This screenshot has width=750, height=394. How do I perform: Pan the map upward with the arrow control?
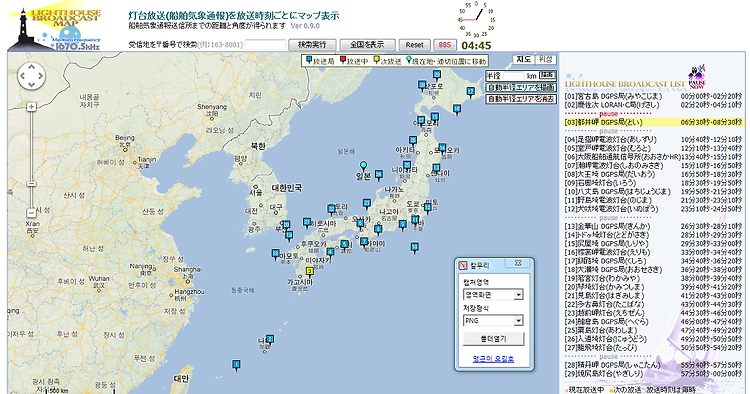point(32,67)
